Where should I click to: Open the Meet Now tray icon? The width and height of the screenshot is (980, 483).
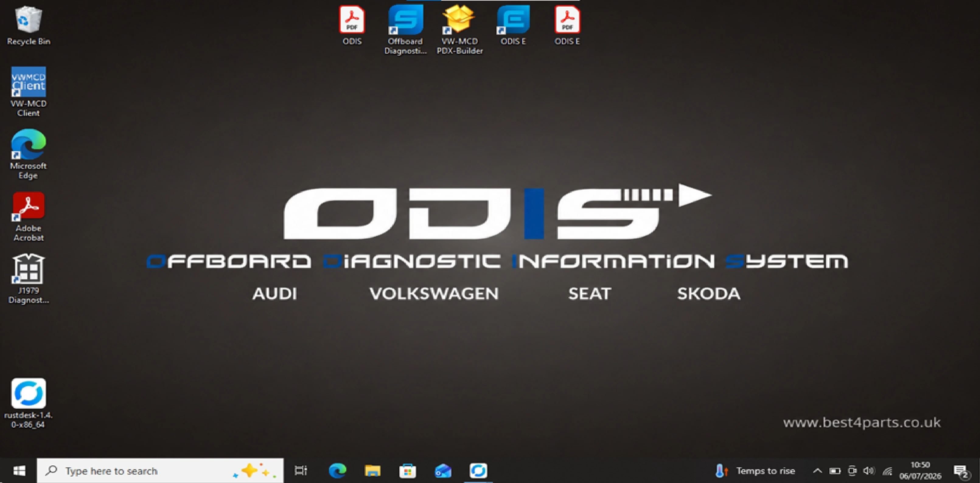point(852,471)
